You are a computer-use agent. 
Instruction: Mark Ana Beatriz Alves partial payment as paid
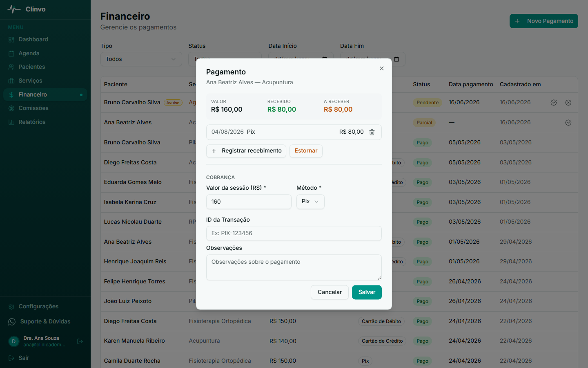pyautogui.click(x=568, y=123)
